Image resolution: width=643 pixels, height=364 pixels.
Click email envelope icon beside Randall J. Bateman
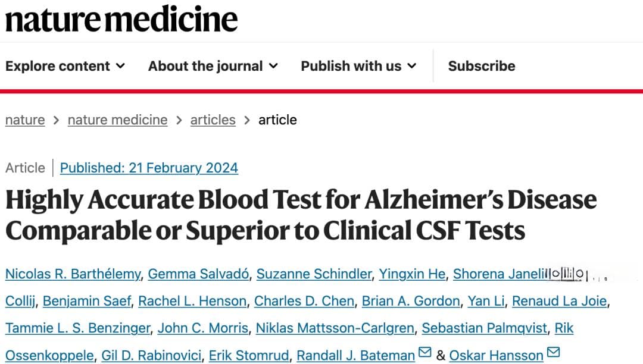coord(425,352)
